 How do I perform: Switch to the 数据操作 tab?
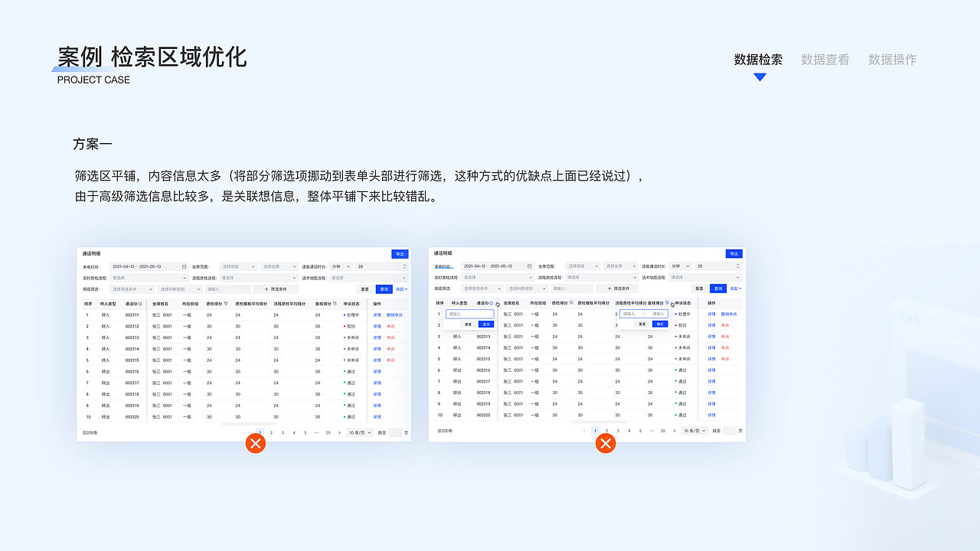[x=892, y=59]
